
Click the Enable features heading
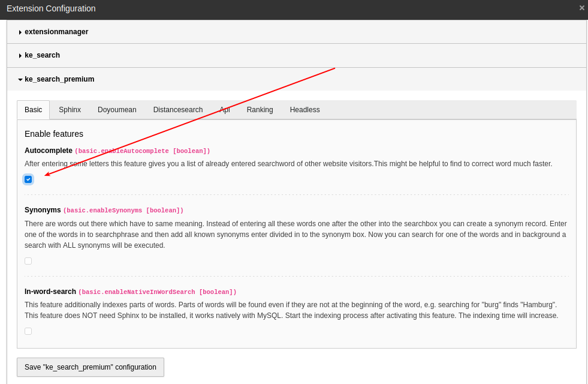tap(53, 133)
